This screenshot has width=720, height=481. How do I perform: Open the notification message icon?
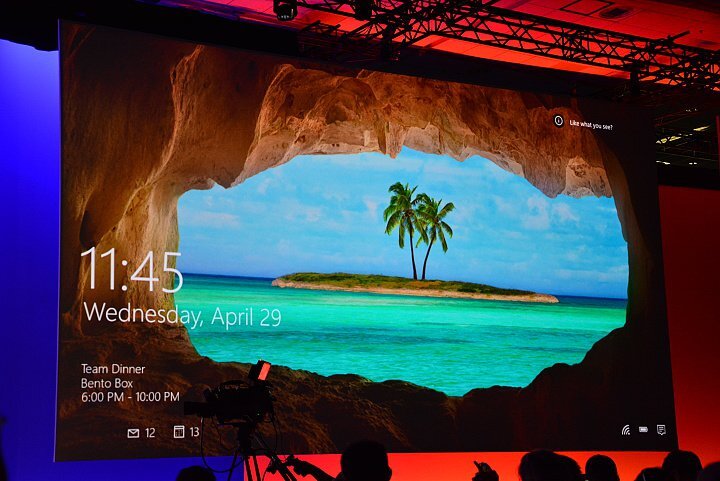[661, 430]
